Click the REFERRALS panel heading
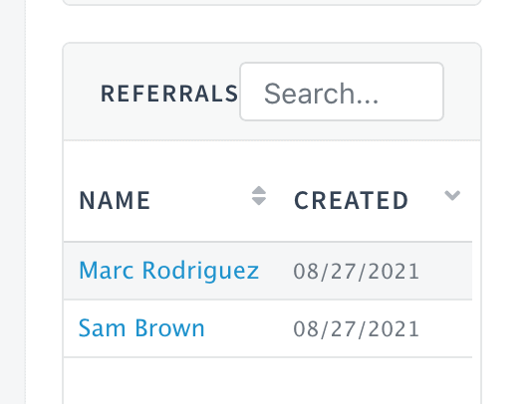The image size is (532, 404). pos(169,94)
